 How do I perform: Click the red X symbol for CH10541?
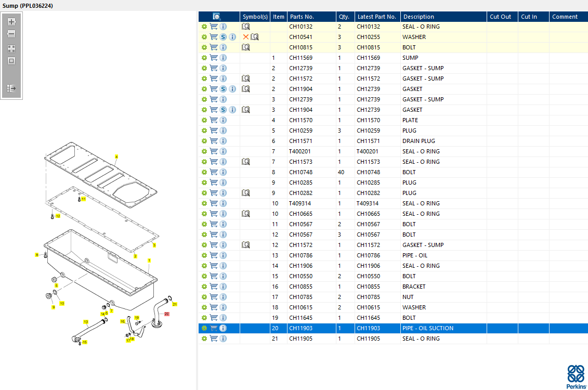(246, 37)
